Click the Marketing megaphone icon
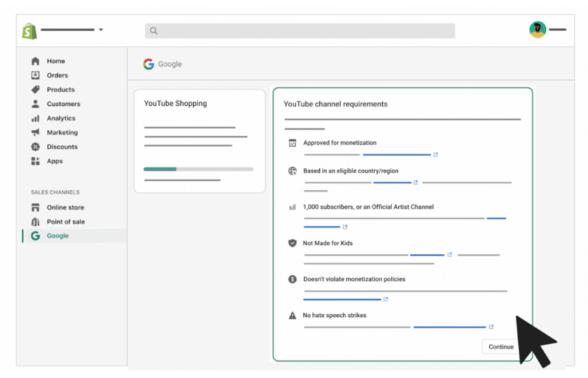 coord(35,132)
